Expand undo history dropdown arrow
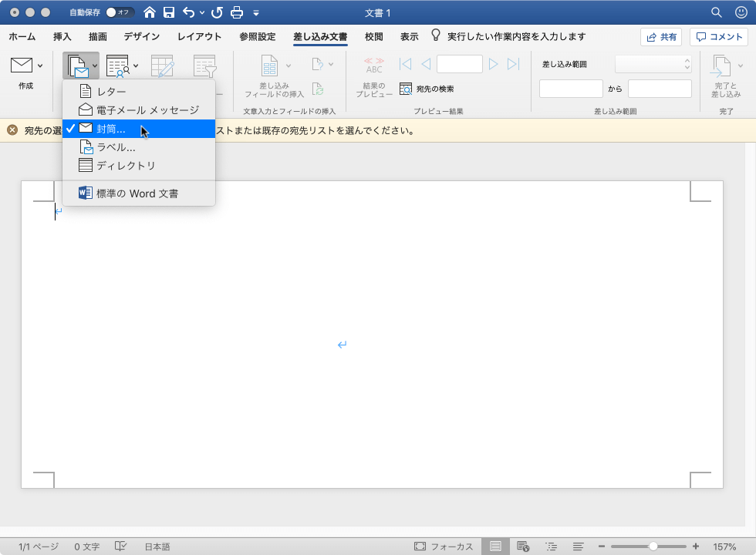The width and height of the screenshot is (756, 555). (x=202, y=13)
